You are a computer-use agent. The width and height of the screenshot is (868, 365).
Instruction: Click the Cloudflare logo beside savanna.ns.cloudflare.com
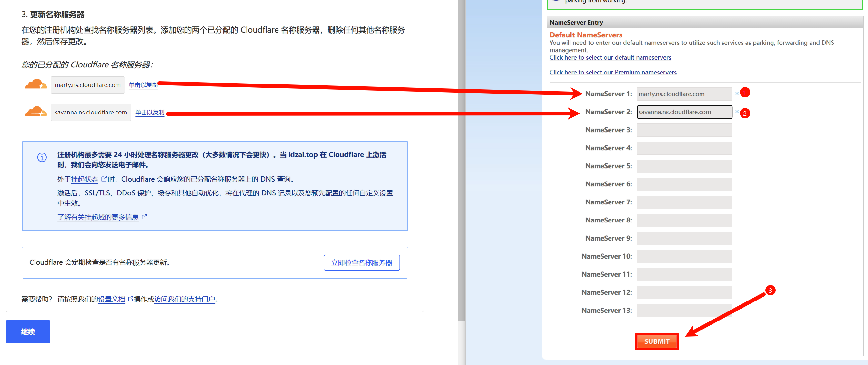(x=36, y=112)
